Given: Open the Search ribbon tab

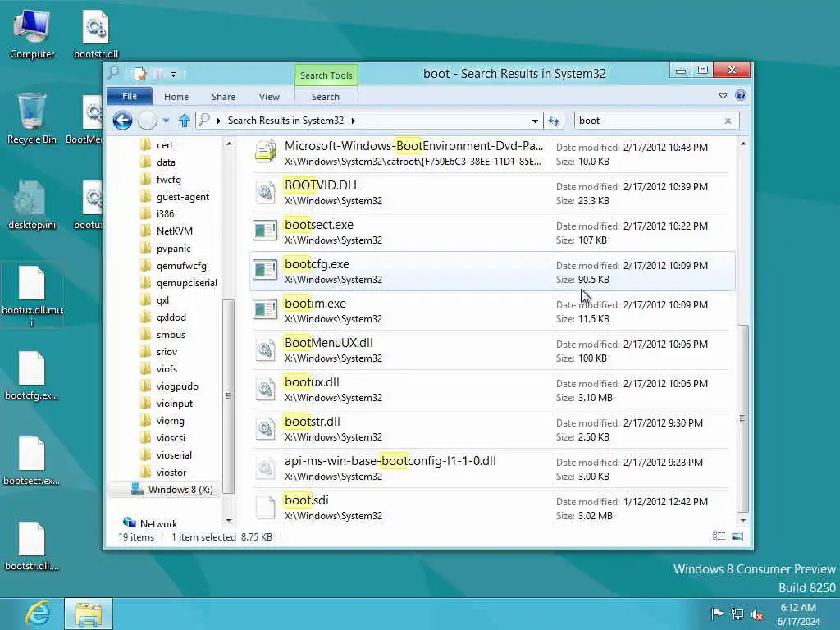Looking at the screenshot, I should pos(326,97).
